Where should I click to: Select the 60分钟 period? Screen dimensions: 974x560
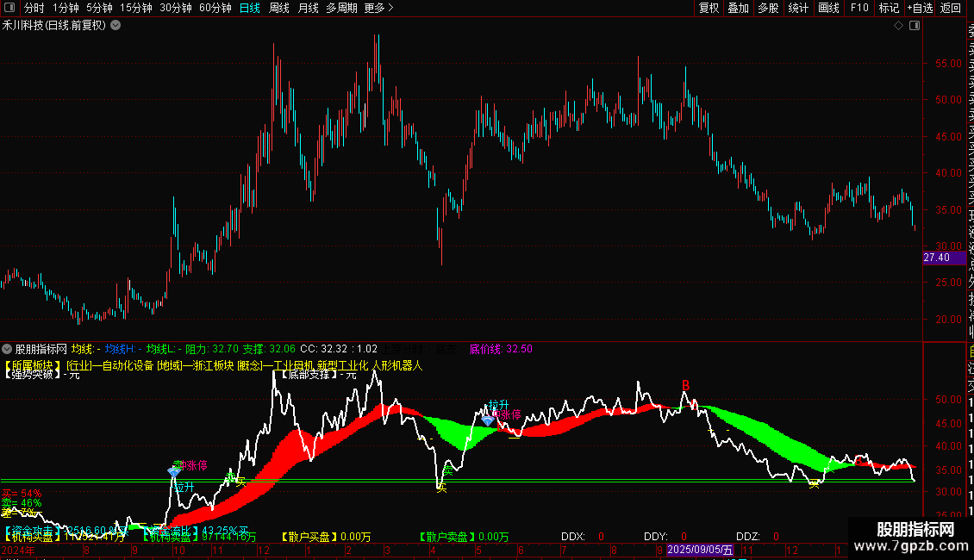coord(215,8)
